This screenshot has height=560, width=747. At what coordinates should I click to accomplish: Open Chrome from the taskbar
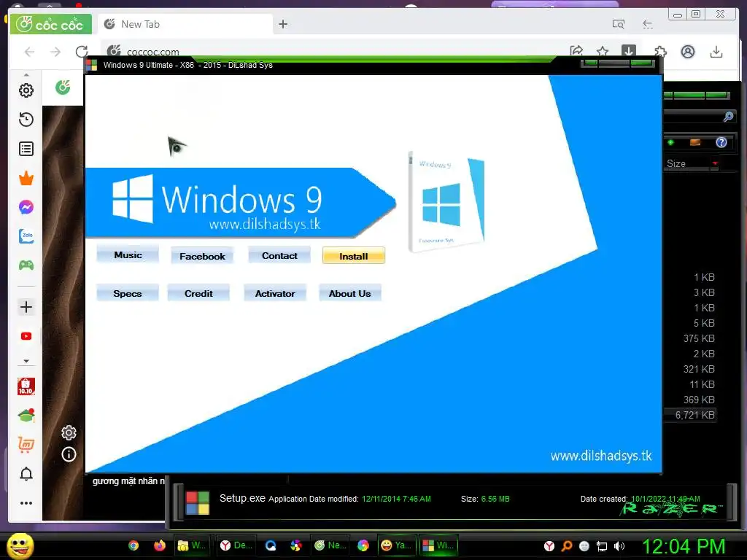click(134, 545)
